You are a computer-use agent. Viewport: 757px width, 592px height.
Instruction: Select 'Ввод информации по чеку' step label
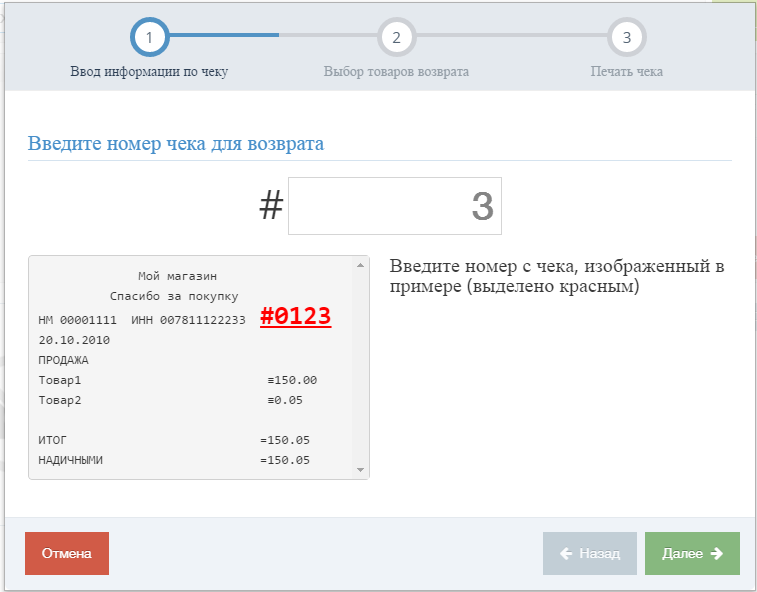(149, 71)
